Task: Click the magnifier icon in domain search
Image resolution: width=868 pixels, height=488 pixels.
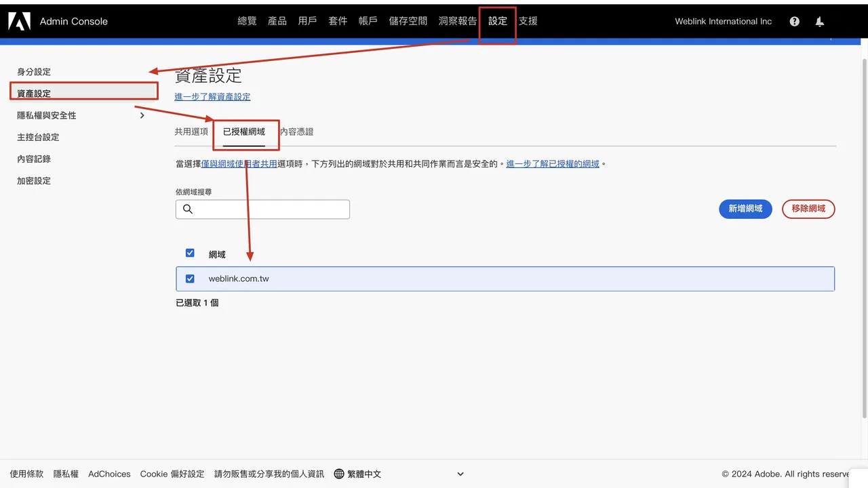Action: pos(188,209)
